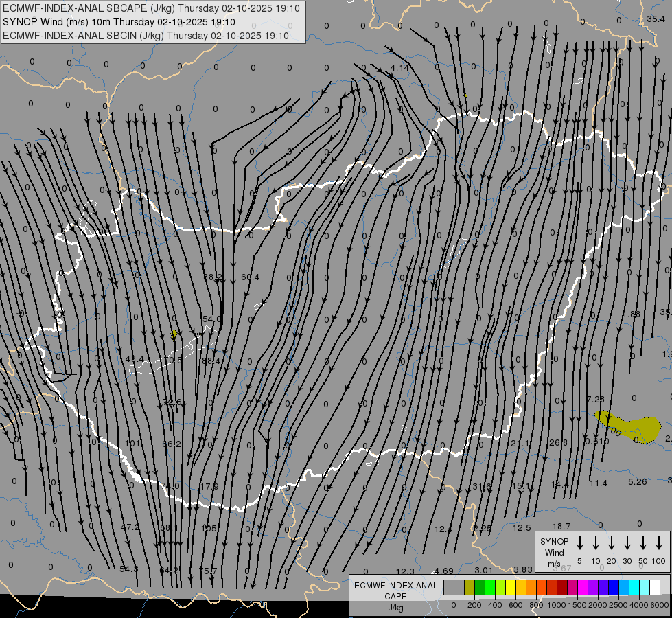Screen dimensions: 672x618
Task: Click the '21.1' value on the map
Action: click(x=520, y=444)
